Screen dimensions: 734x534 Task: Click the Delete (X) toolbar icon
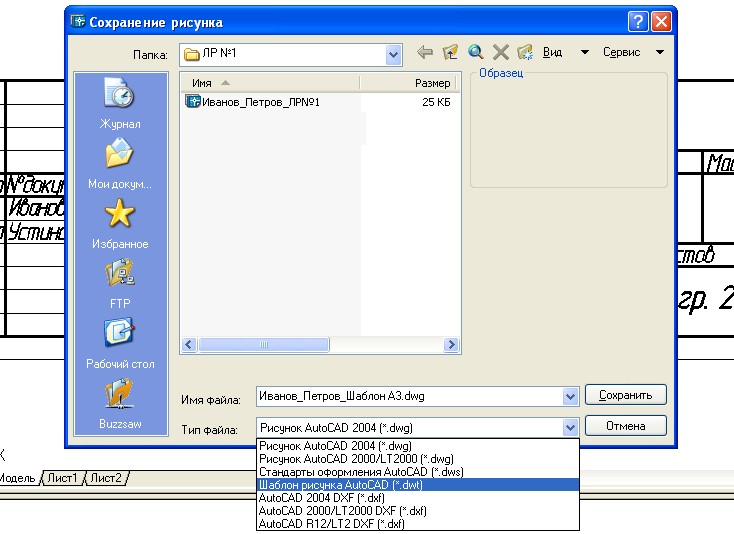click(501, 52)
